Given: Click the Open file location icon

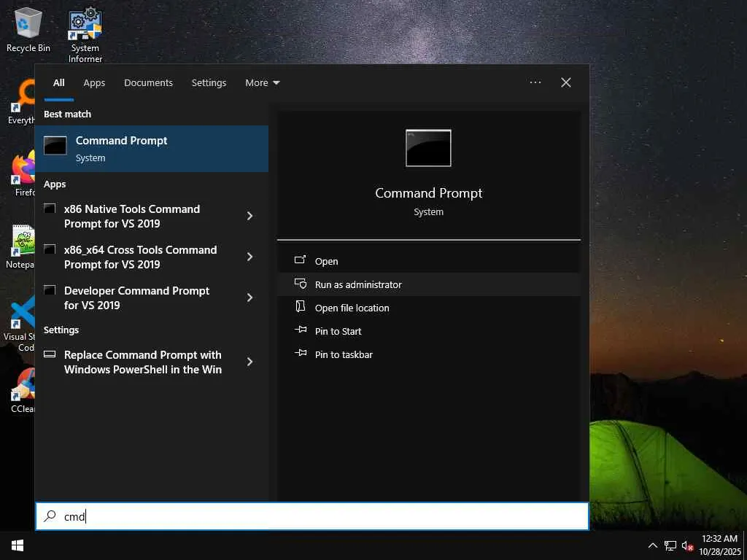Looking at the screenshot, I should point(300,306).
